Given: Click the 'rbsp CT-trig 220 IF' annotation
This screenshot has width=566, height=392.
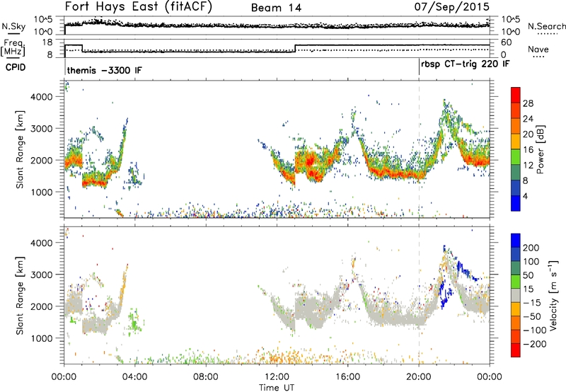Looking at the screenshot, I should 466,64.
